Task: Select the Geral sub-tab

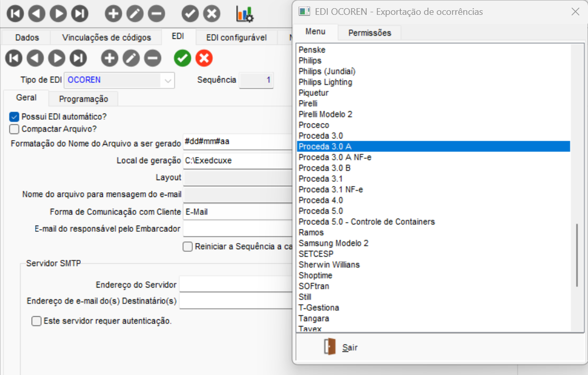Action: (26, 98)
